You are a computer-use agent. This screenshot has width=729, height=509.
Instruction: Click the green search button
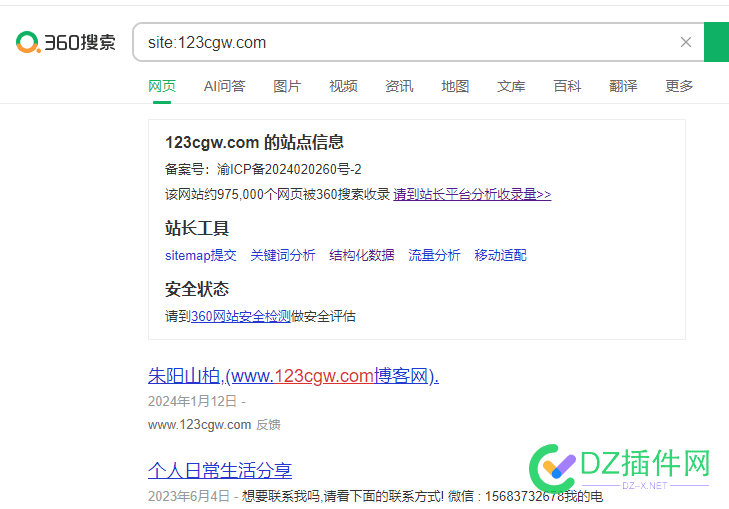click(x=716, y=42)
